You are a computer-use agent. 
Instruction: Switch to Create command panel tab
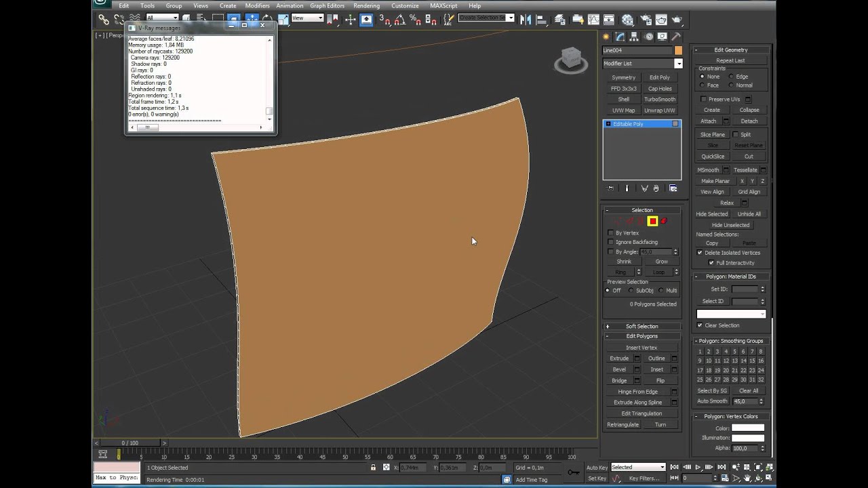tap(606, 37)
